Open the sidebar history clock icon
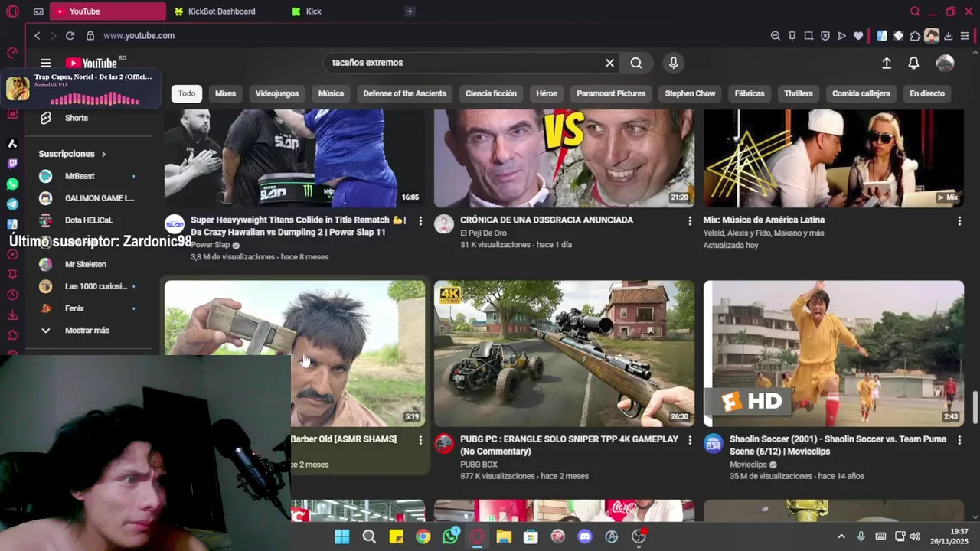The image size is (980, 551). click(12, 295)
